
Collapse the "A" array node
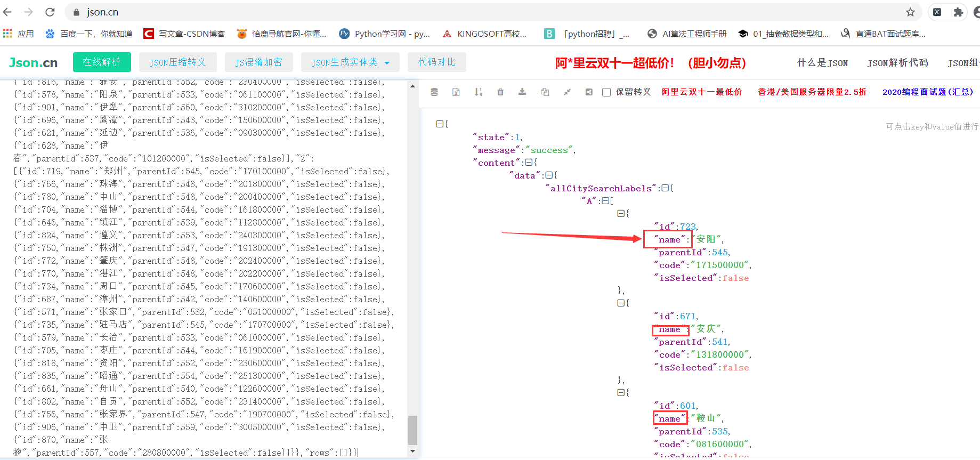pyautogui.click(x=605, y=200)
